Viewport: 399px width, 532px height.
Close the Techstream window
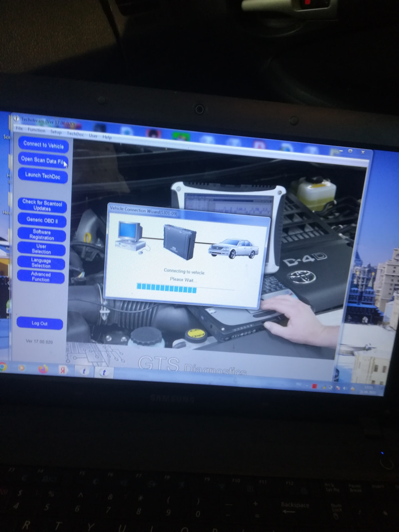pyautogui.click(x=363, y=153)
